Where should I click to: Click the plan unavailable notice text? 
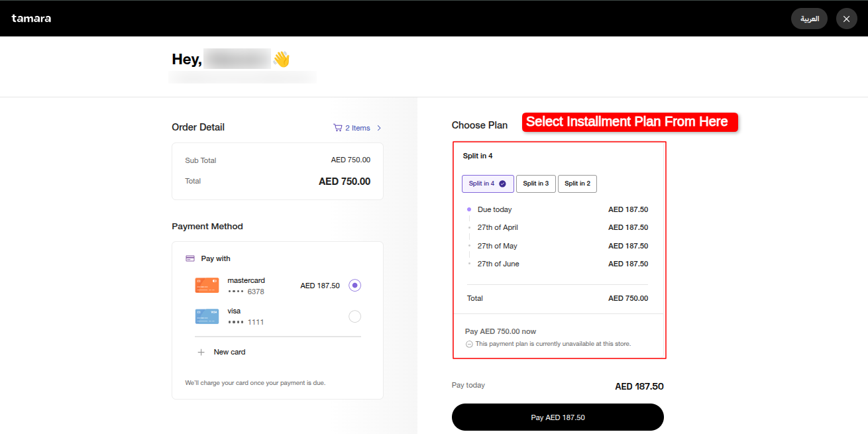pos(553,344)
